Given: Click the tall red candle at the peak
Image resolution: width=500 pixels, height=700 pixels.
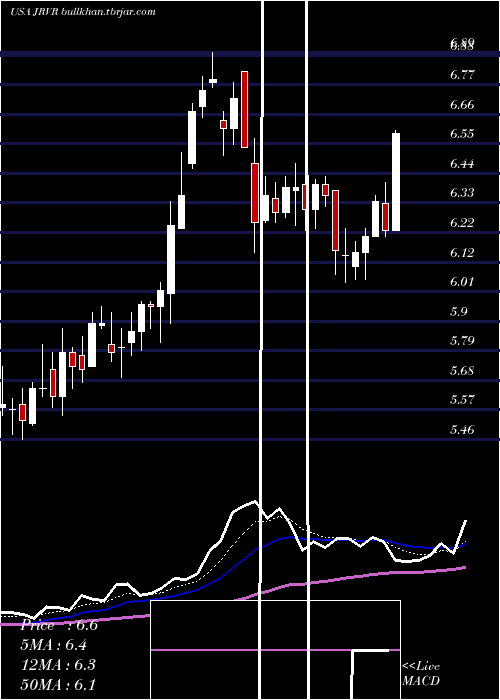Looking at the screenshot, I should (244, 109).
